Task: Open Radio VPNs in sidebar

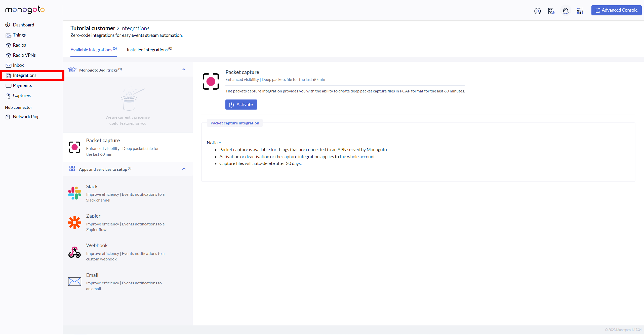Action: pos(24,55)
